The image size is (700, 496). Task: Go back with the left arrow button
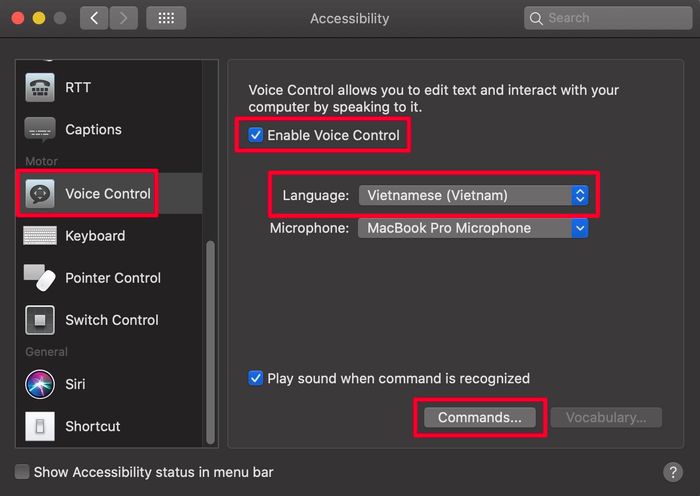click(94, 18)
